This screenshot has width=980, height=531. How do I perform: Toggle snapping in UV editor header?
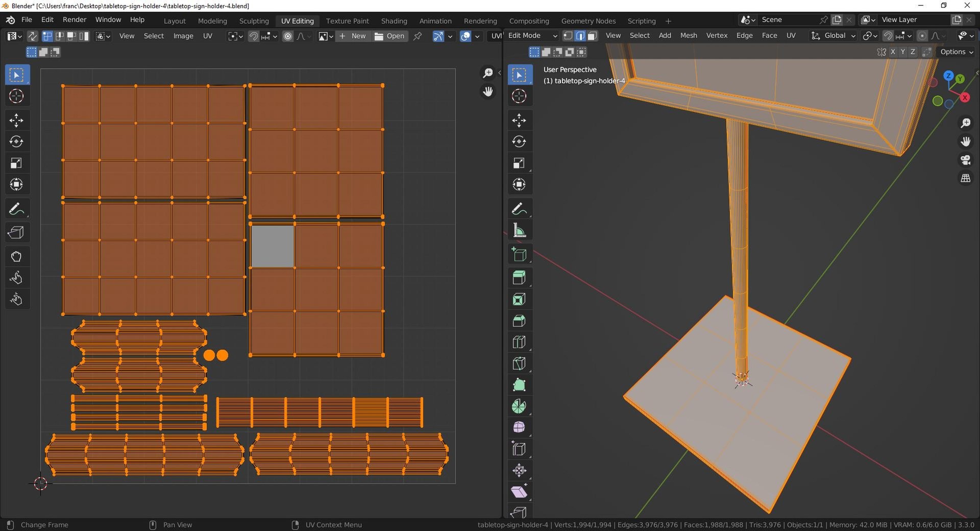254,36
